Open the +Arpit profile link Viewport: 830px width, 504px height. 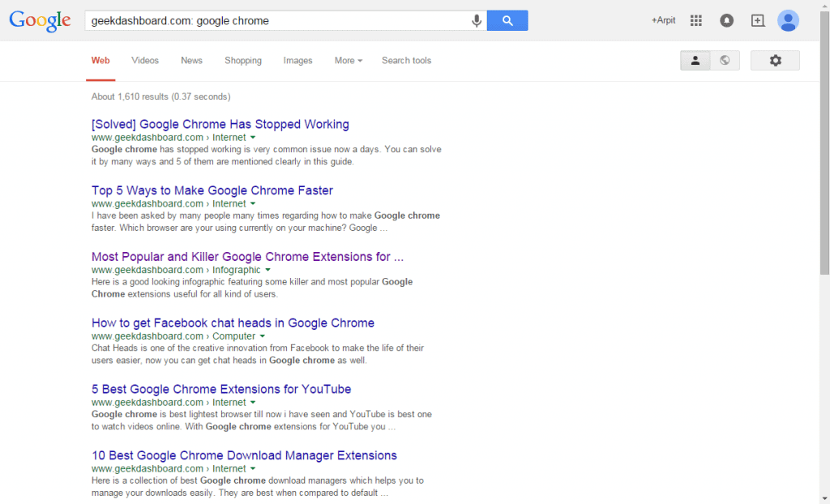663,20
